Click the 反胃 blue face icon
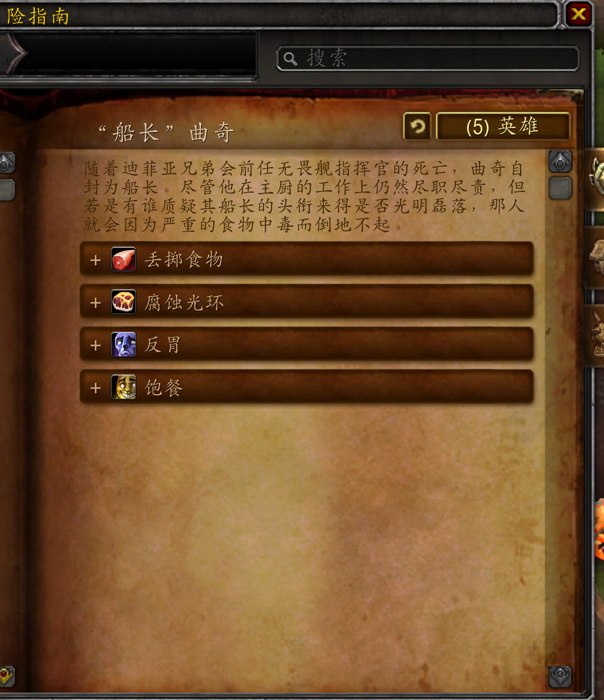 pos(123,345)
